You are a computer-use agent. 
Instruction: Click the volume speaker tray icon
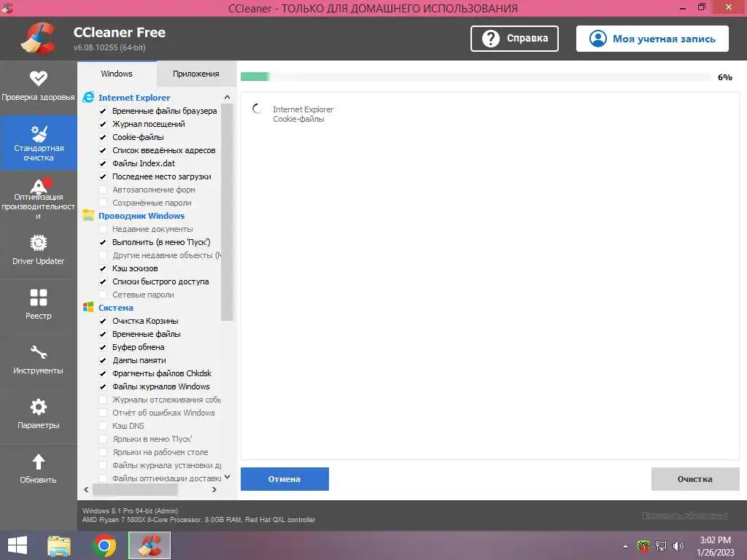pos(678,545)
